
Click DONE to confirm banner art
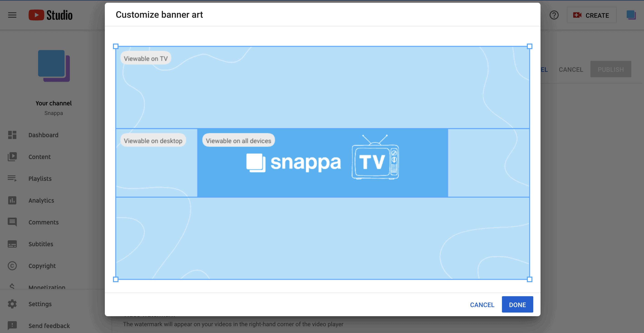click(518, 304)
